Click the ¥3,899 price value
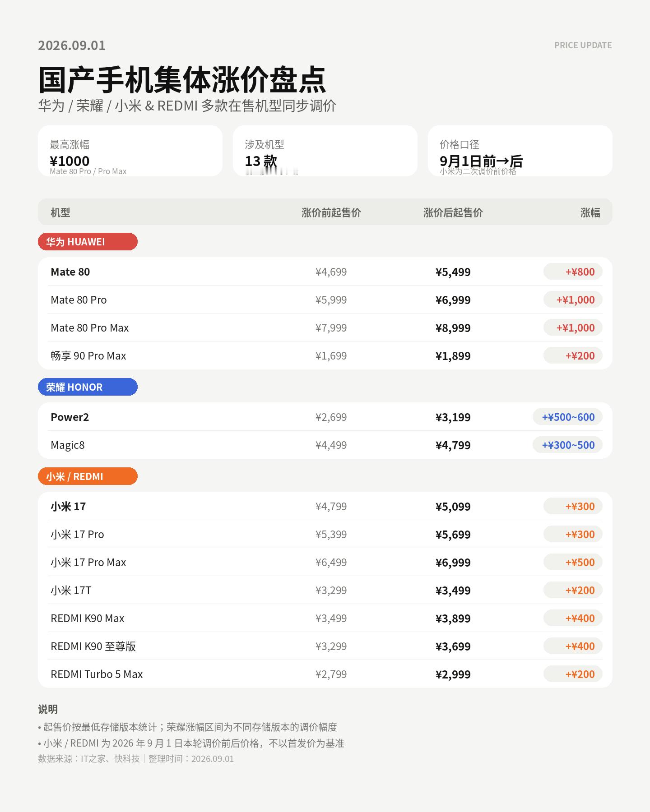 click(453, 618)
